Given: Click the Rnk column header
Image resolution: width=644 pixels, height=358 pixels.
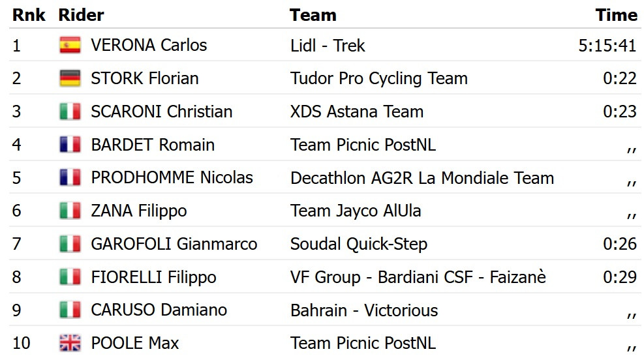Looking at the screenshot, I should [29, 15].
